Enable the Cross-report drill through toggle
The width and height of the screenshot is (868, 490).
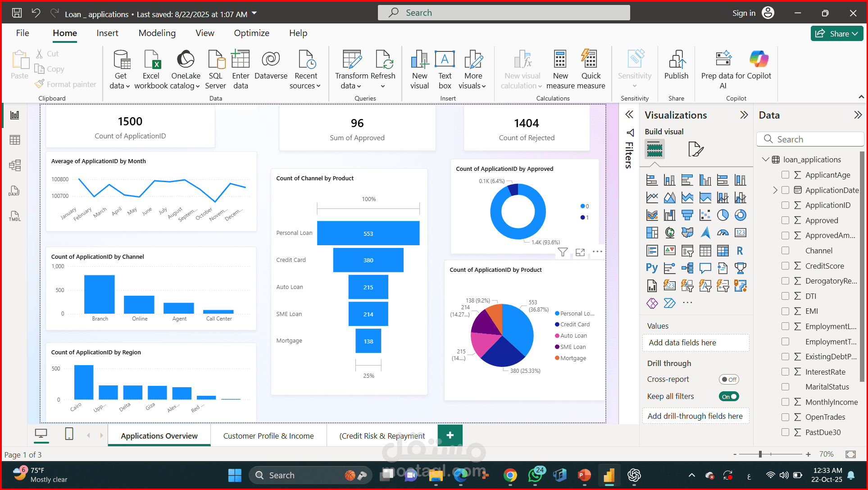pyautogui.click(x=729, y=379)
